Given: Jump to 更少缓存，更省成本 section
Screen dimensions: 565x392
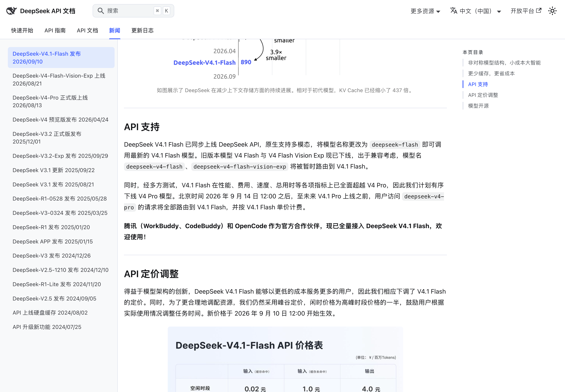Looking at the screenshot, I should tap(491, 73).
